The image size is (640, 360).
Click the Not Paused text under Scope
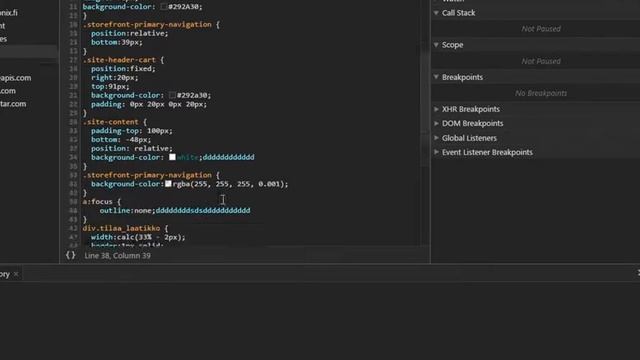(541, 61)
